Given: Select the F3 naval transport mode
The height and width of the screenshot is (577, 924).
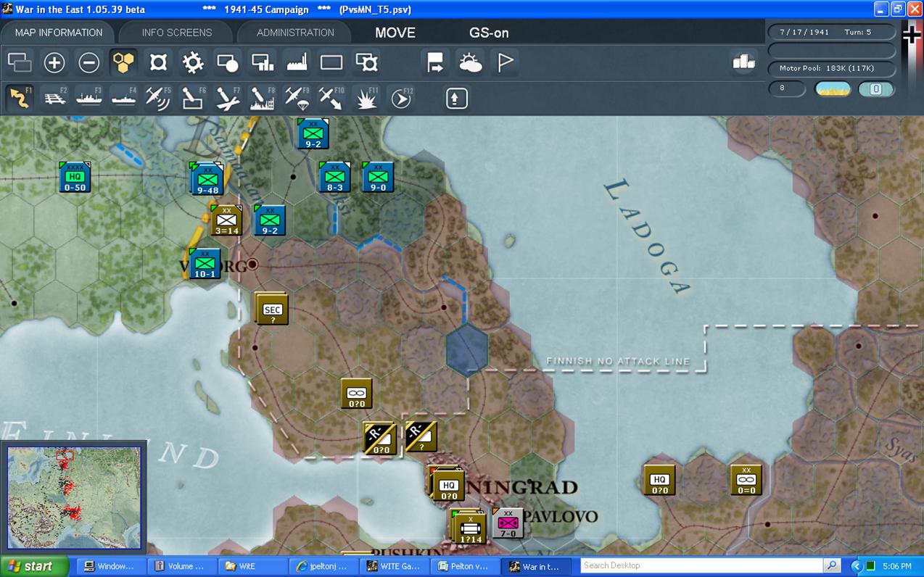Looking at the screenshot, I should tap(89, 98).
